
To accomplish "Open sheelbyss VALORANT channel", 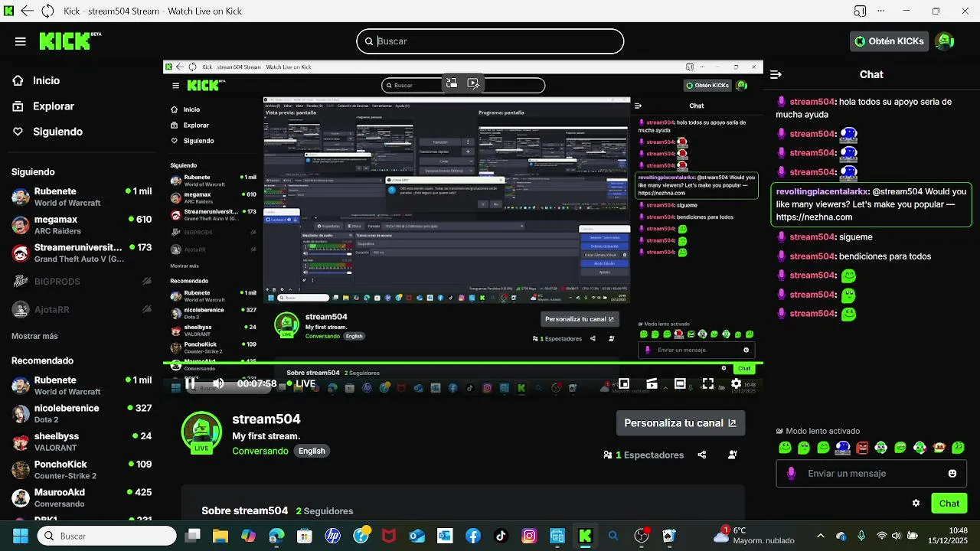I will (81, 442).
